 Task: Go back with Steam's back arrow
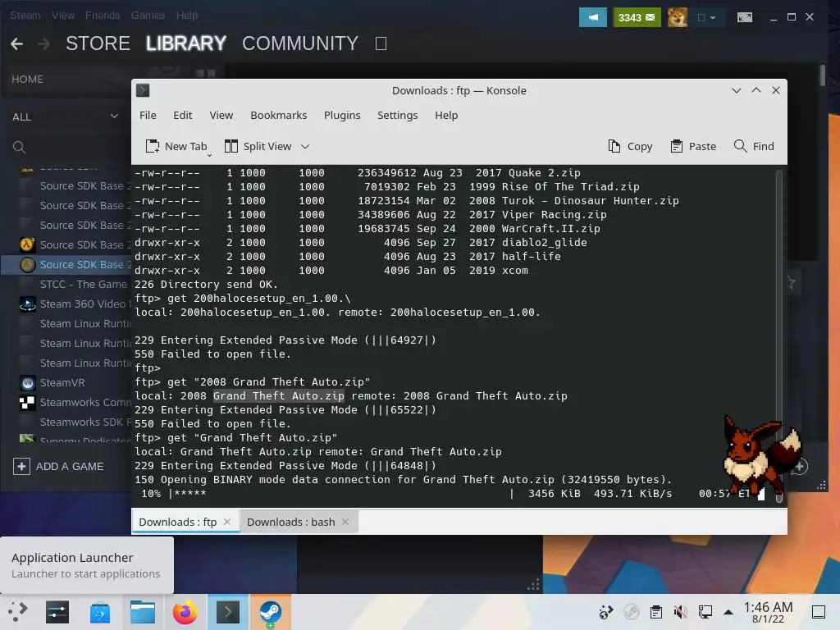(16, 44)
